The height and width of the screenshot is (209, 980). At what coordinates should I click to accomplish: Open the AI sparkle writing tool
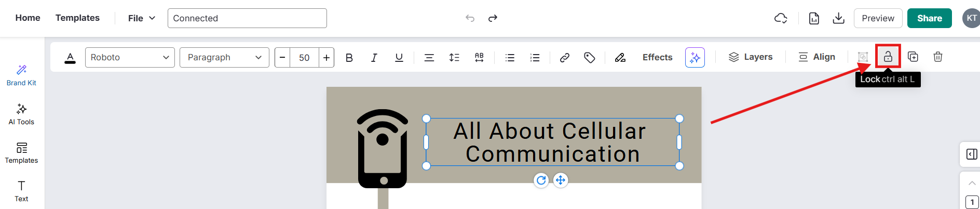click(x=695, y=57)
